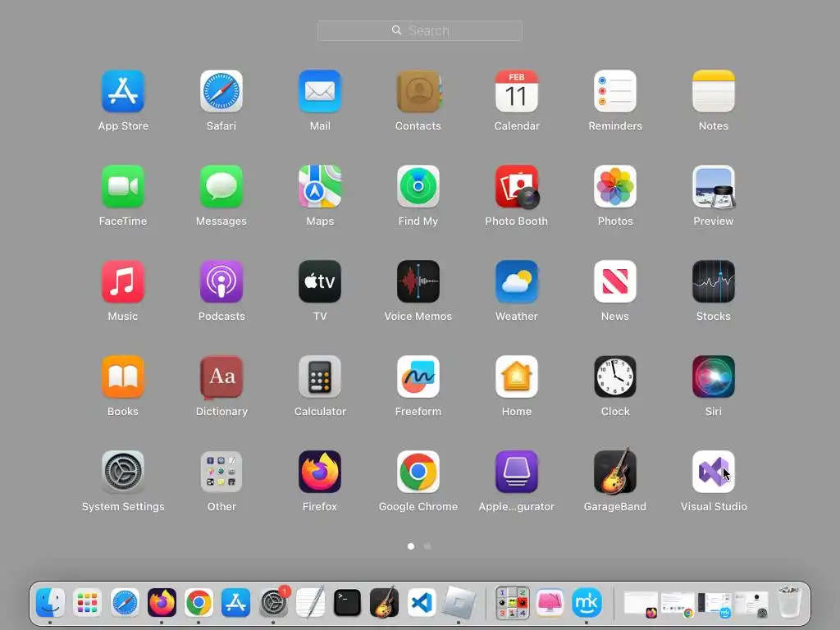Launch the Maps app
This screenshot has width=840, height=630.
coord(320,186)
